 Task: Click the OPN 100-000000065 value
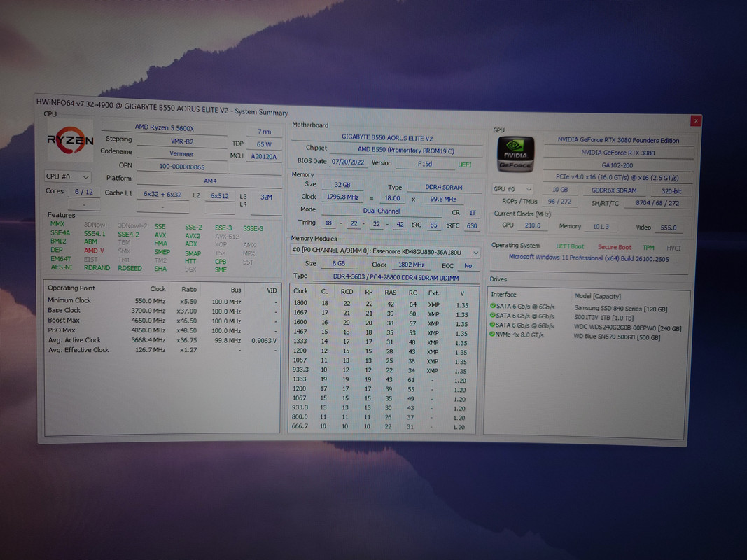coord(181,167)
